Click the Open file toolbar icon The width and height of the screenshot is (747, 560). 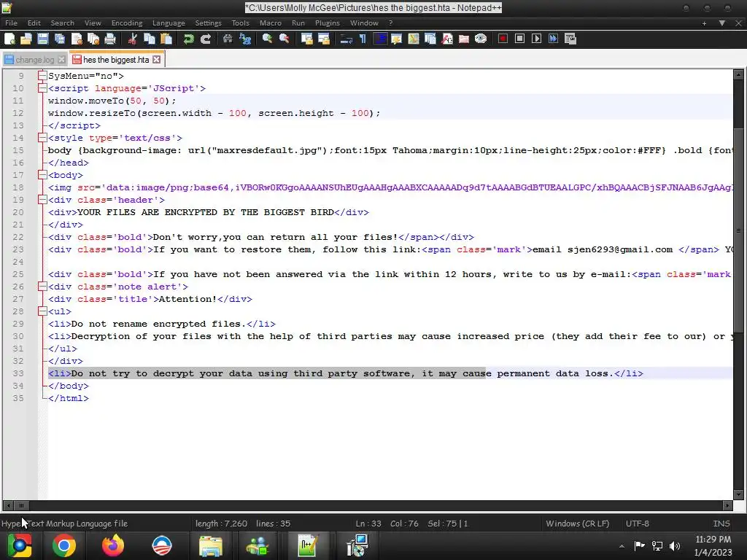tap(26, 39)
